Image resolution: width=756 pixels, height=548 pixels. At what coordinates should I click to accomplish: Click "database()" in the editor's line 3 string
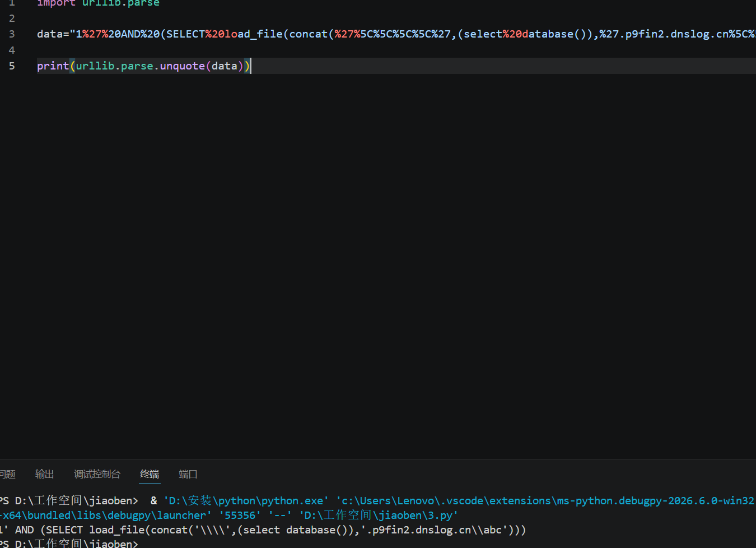[554, 34]
